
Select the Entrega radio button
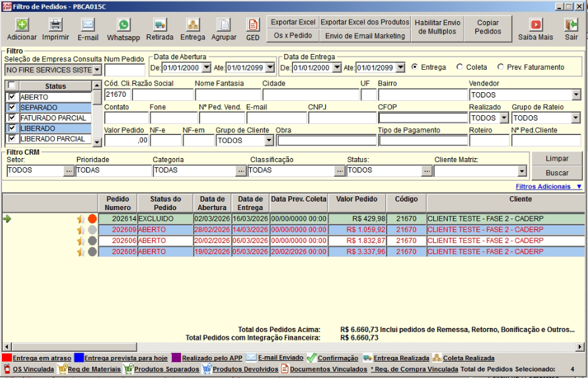coord(414,67)
